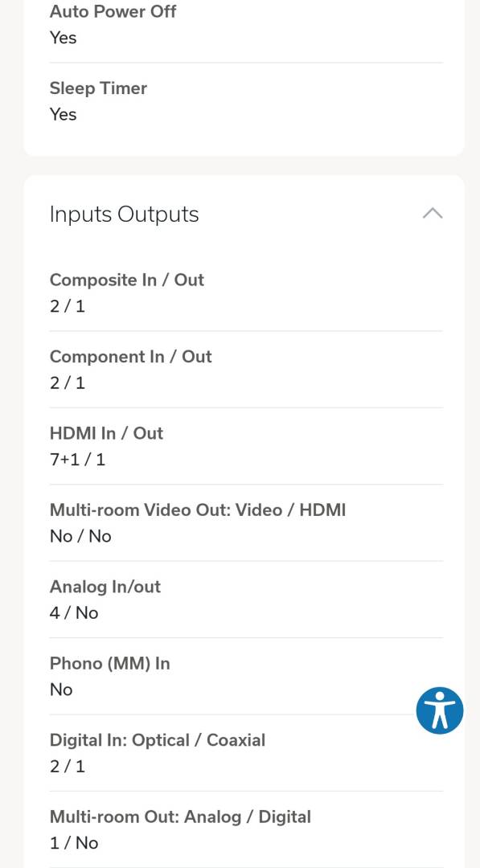Click the Multi-room Video Out: Video / HDMI label
Viewport: 480px width, 868px height.
[198, 510]
